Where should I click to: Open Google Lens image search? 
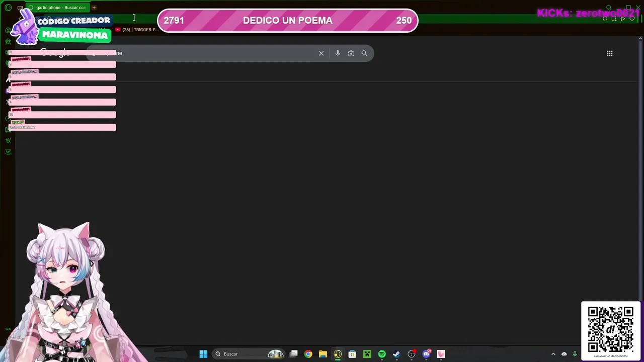pos(351,53)
